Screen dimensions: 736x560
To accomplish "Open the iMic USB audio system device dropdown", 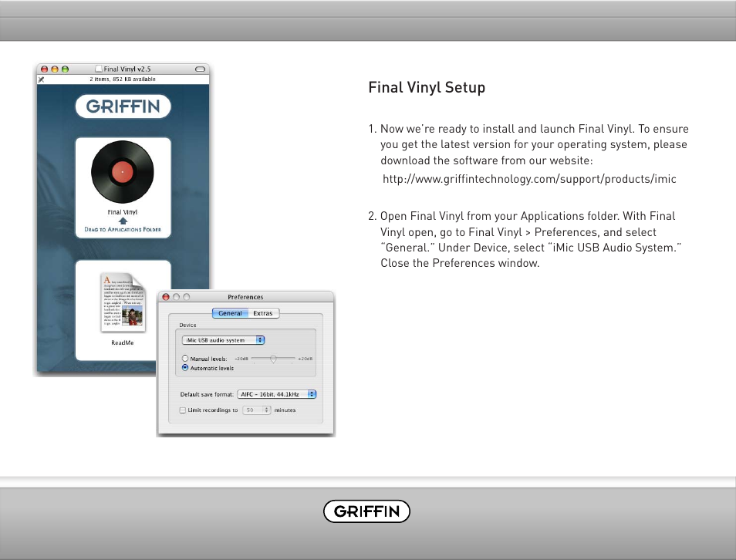I will click(224, 340).
